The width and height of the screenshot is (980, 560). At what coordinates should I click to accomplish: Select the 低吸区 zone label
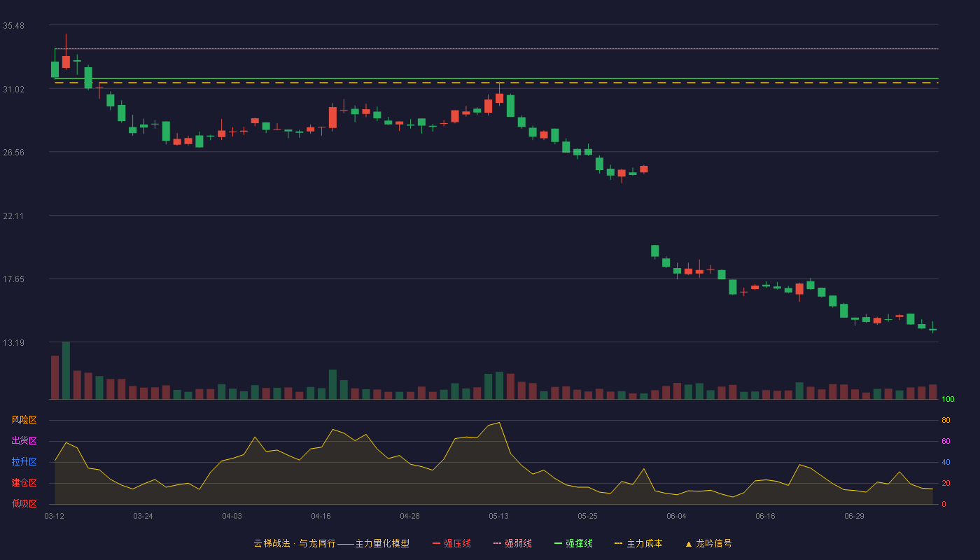(x=24, y=503)
